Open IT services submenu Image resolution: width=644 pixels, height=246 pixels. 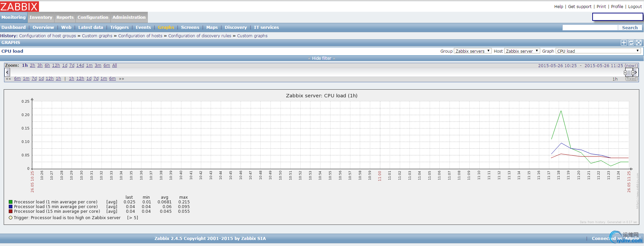click(x=266, y=28)
